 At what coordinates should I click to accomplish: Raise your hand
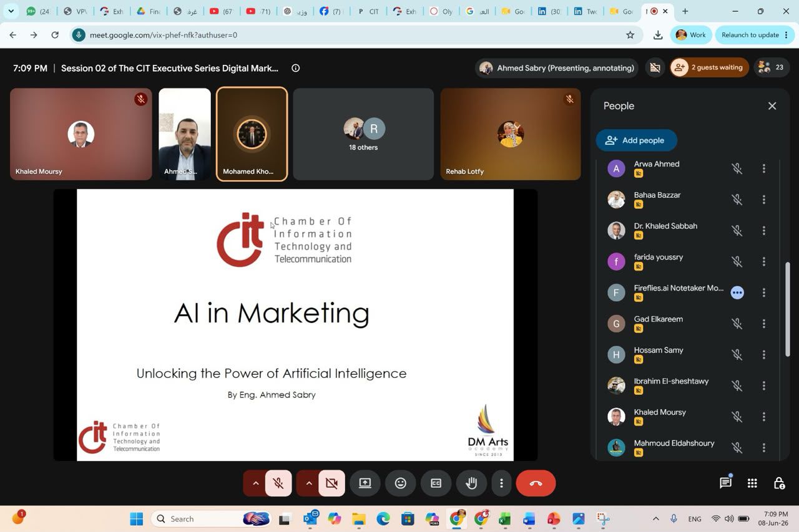[x=471, y=483]
